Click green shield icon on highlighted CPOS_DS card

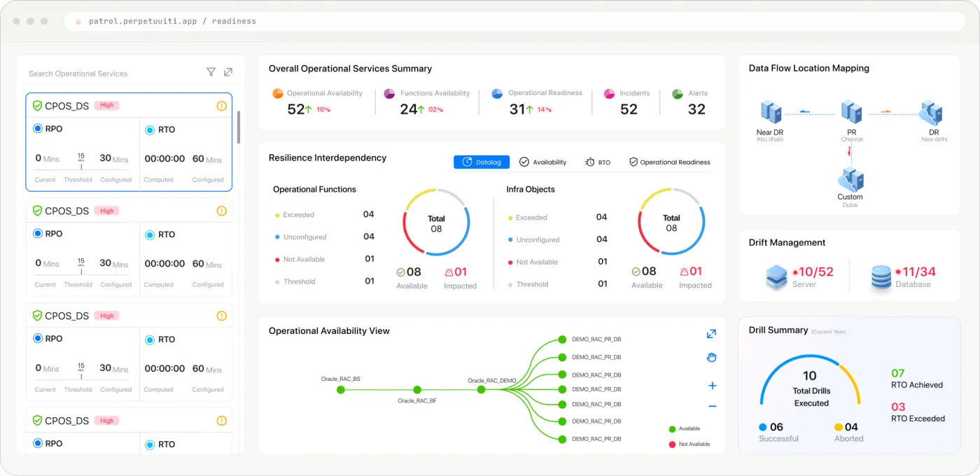point(38,106)
